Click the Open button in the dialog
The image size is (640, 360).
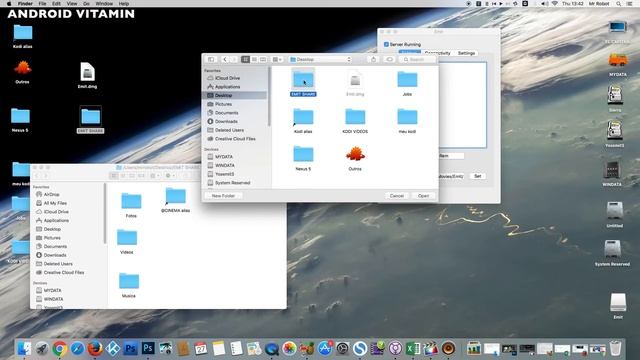tap(423, 196)
